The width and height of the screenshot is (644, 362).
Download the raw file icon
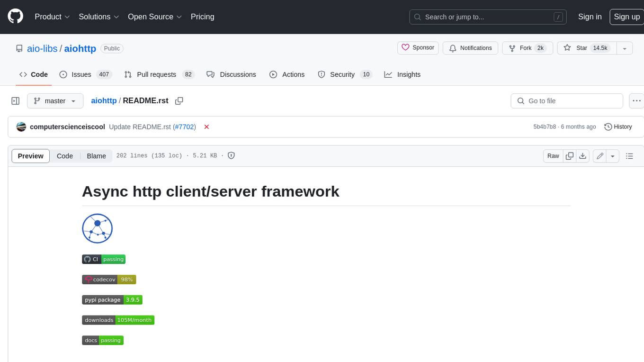tap(583, 156)
